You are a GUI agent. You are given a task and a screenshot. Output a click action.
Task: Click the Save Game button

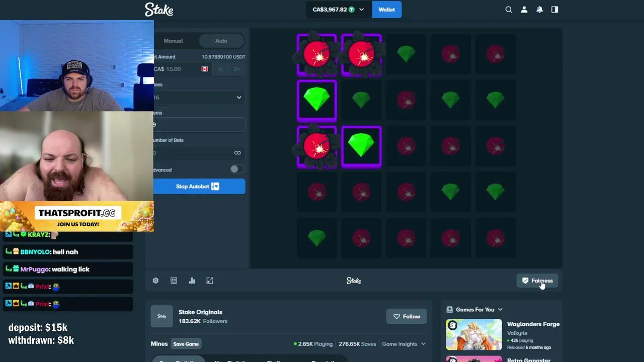click(186, 344)
